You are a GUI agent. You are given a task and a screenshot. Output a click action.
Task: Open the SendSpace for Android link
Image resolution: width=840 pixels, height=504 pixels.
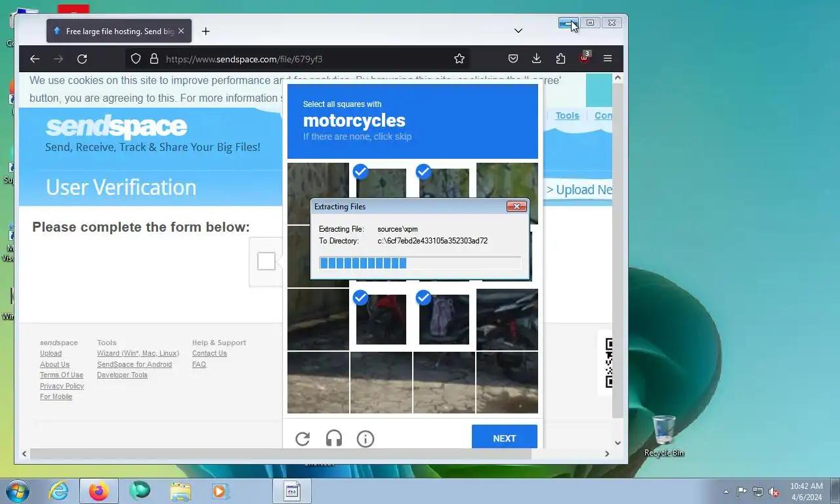pos(135,364)
